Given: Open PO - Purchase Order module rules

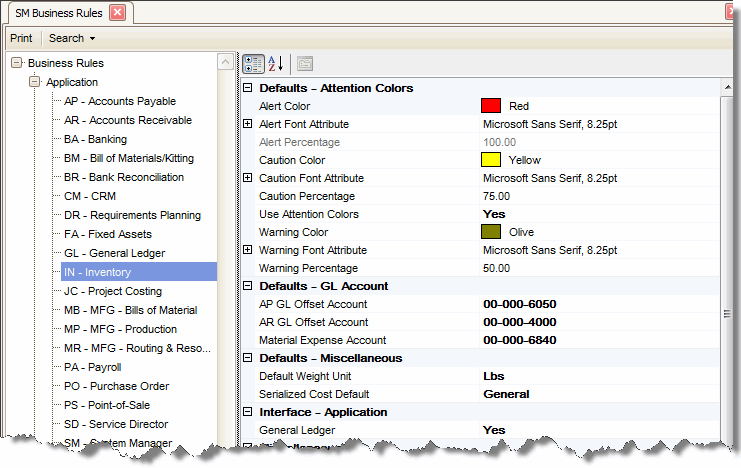Looking at the screenshot, I should click(x=116, y=386).
